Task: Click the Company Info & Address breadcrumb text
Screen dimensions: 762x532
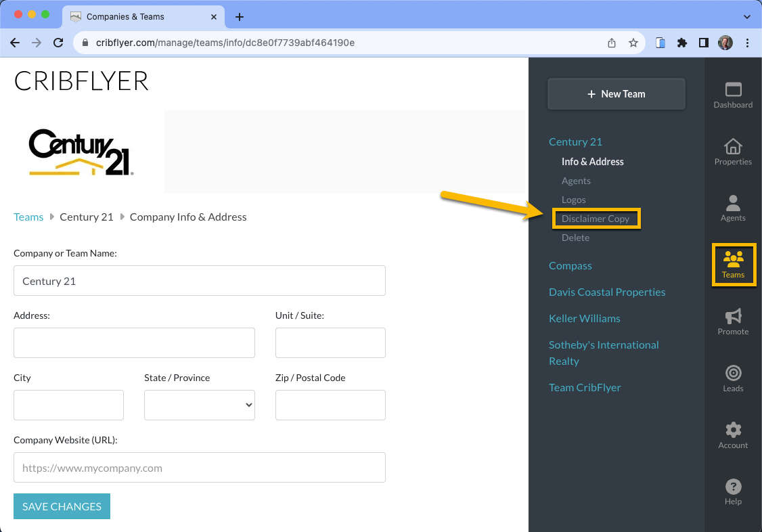Action: [x=188, y=217]
